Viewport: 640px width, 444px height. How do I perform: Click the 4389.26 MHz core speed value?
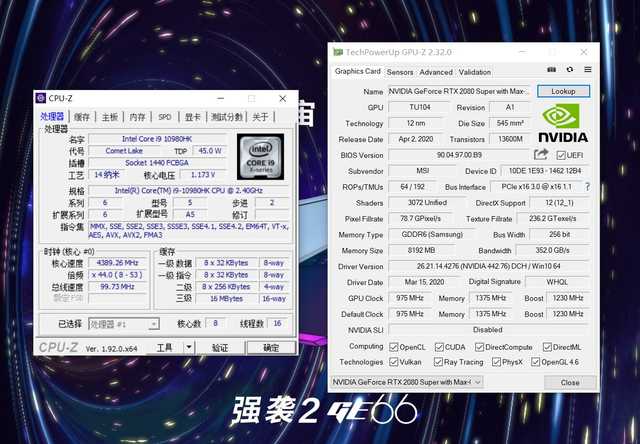coord(118,263)
